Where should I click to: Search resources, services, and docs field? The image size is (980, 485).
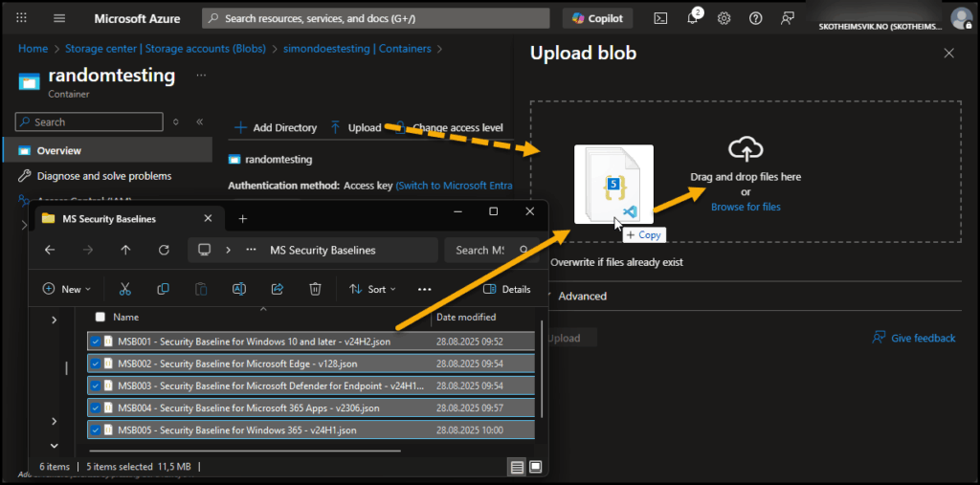(375, 18)
